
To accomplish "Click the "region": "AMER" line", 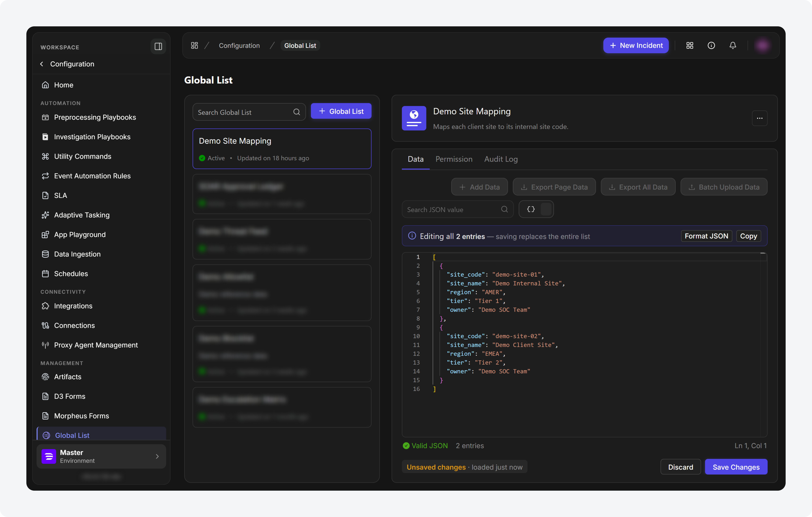I will tap(476, 292).
